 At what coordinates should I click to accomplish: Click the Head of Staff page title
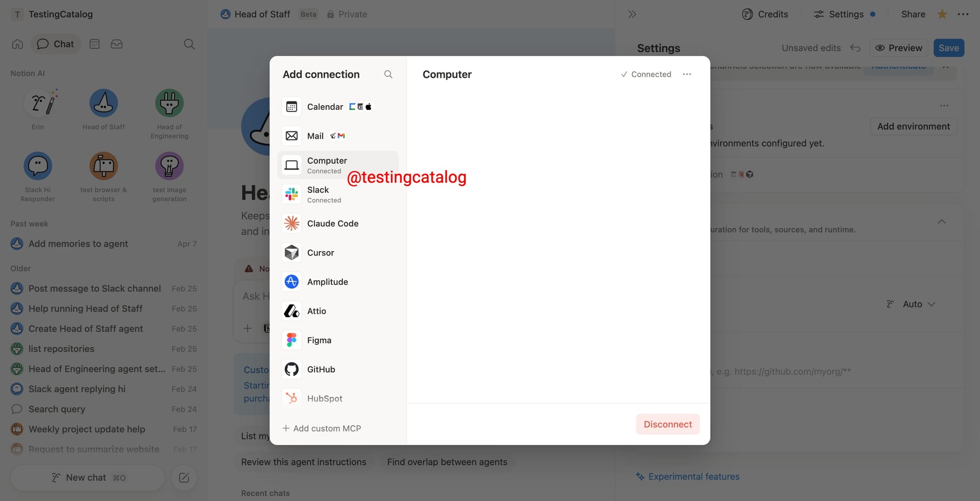[262, 14]
